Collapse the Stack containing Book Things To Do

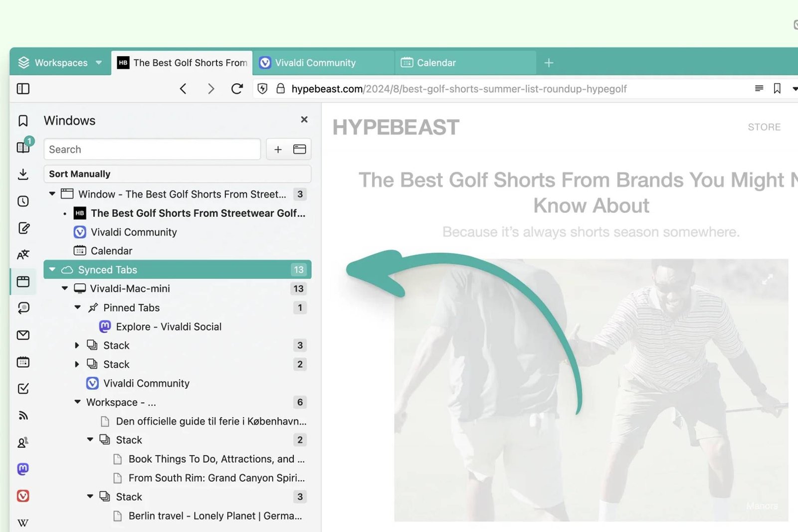pyautogui.click(x=90, y=440)
